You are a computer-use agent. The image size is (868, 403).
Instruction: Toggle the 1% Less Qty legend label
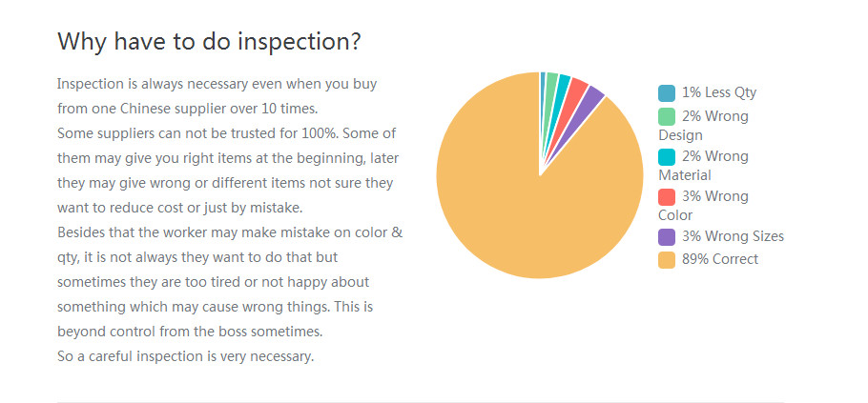718,92
